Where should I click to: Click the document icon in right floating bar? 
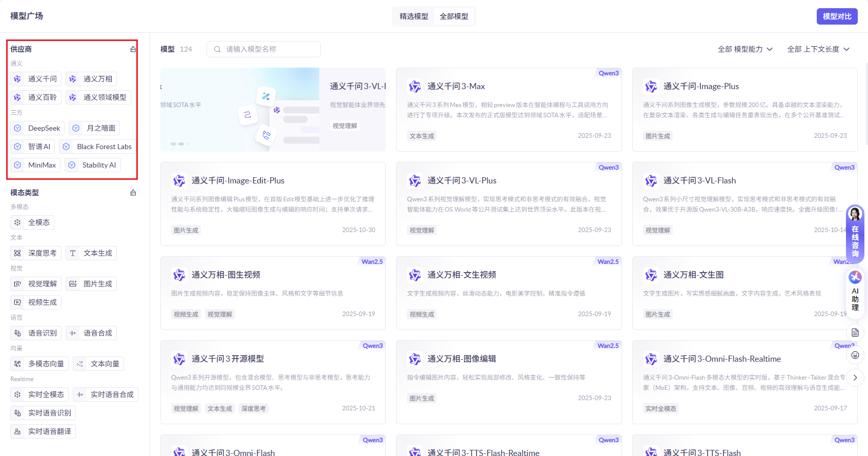point(855,333)
